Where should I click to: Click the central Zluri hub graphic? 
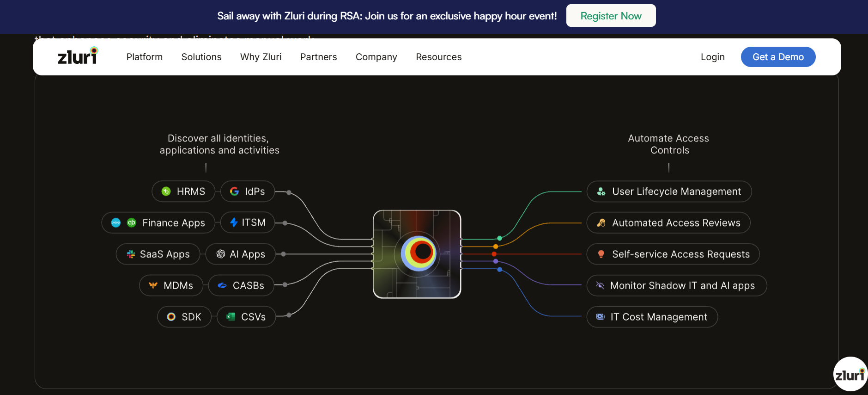pyautogui.click(x=417, y=254)
